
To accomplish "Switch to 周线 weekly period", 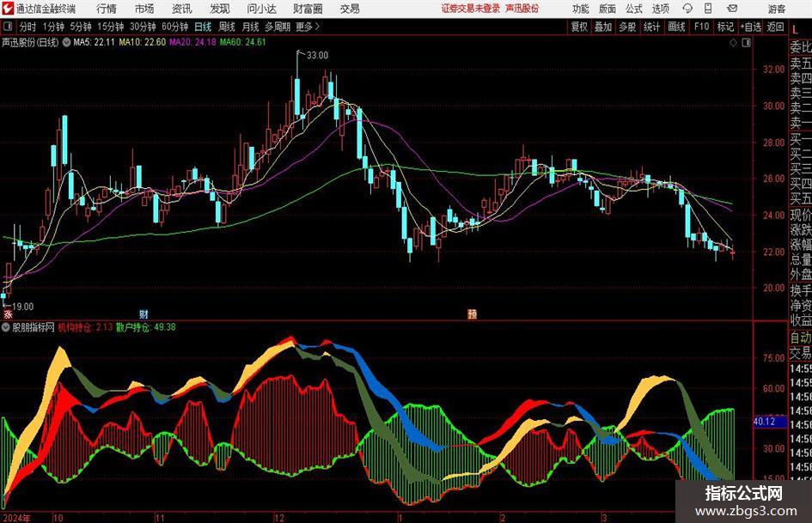I will [226, 27].
